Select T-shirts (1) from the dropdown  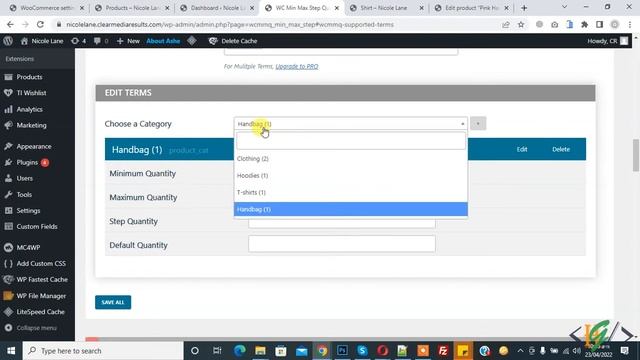click(351, 192)
